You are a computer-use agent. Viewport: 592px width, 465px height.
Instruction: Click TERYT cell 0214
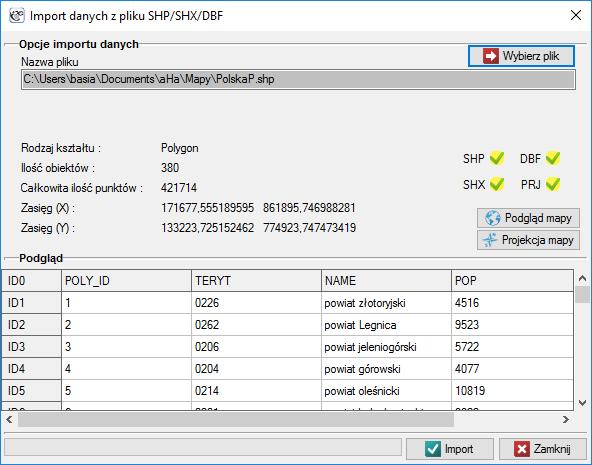256,391
